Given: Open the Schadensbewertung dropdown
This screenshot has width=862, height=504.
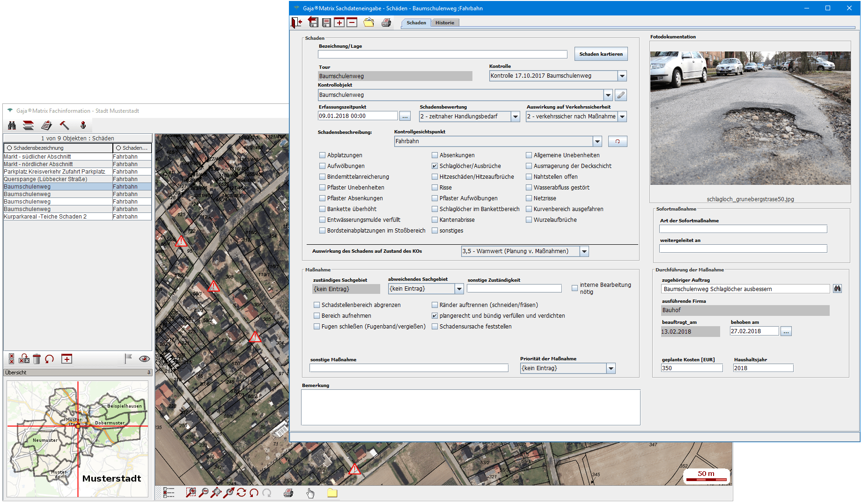Looking at the screenshot, I should click(516, 117).
